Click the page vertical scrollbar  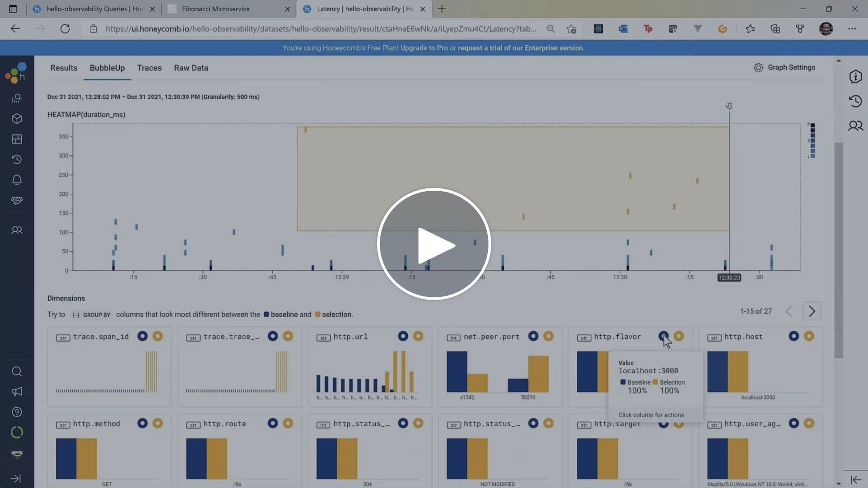coord(839,251)
